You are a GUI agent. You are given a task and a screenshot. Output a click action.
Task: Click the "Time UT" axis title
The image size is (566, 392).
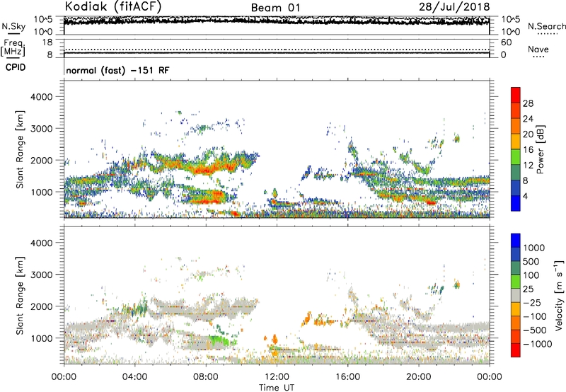[x=277, y=387]
